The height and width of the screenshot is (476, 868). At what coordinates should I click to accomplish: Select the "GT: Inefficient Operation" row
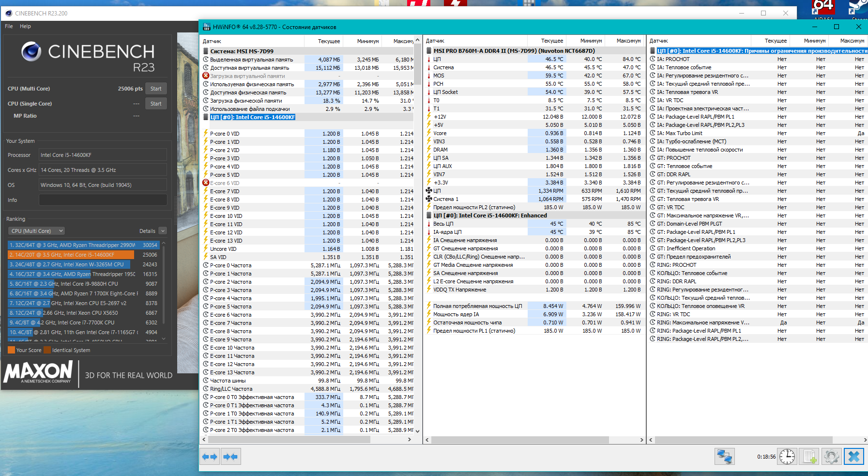758,248
